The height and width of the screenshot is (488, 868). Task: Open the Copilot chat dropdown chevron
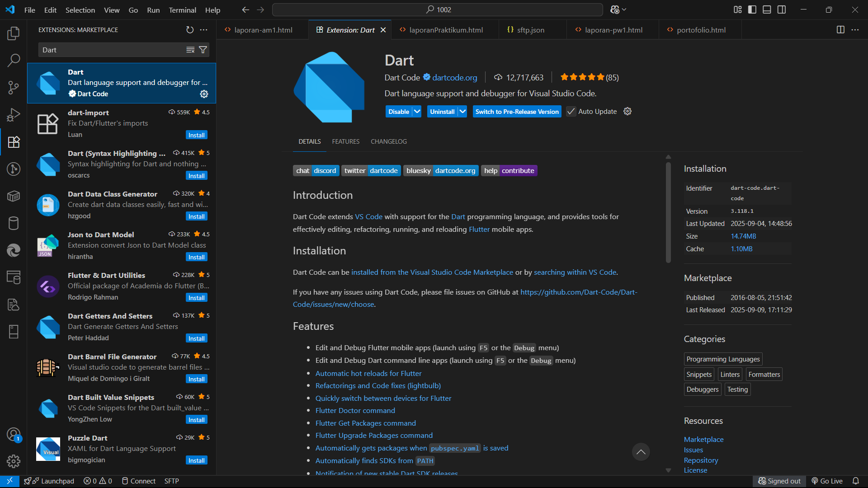[x=624, y=9]
